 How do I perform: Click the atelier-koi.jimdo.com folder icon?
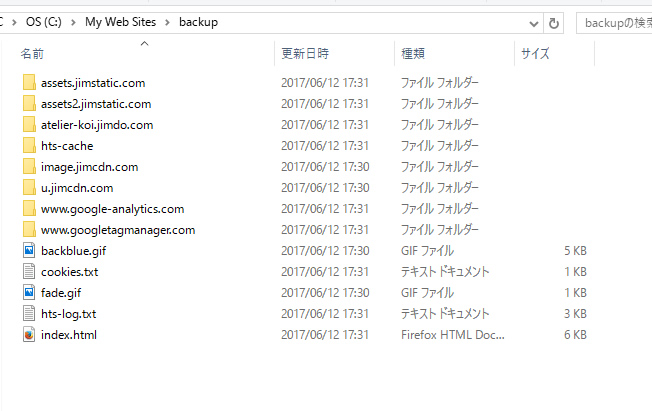coord(29,124)
